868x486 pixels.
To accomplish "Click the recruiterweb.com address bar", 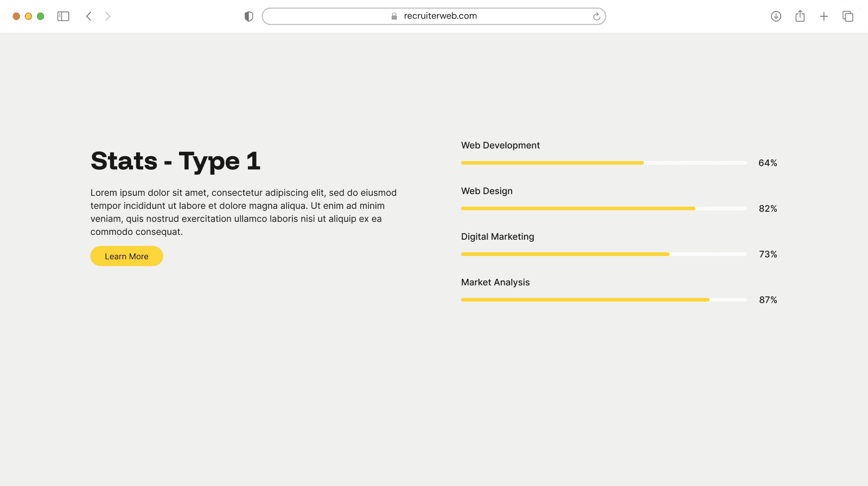I will 440,16.
